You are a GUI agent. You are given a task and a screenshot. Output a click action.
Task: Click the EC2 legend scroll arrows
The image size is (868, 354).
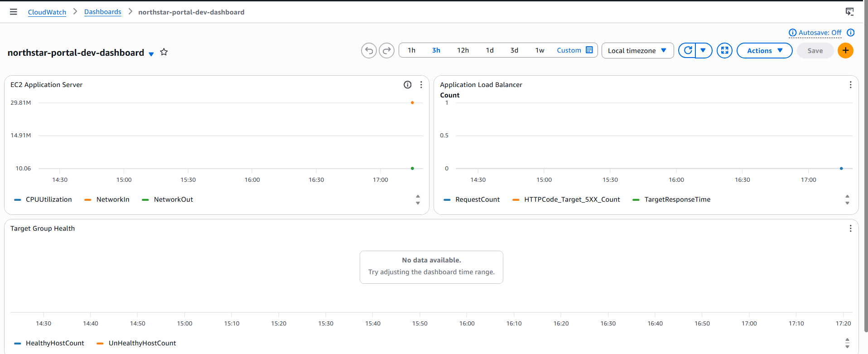pos(418,199)
